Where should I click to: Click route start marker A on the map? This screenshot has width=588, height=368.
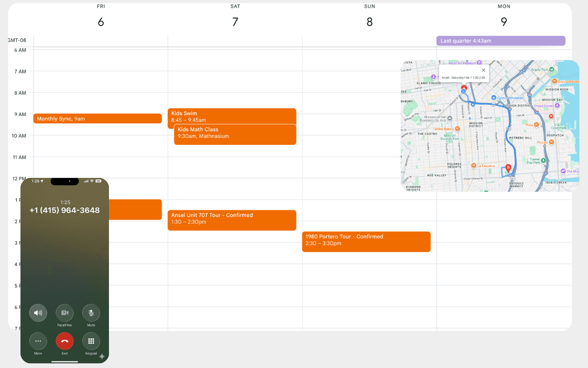click(464, 87)
